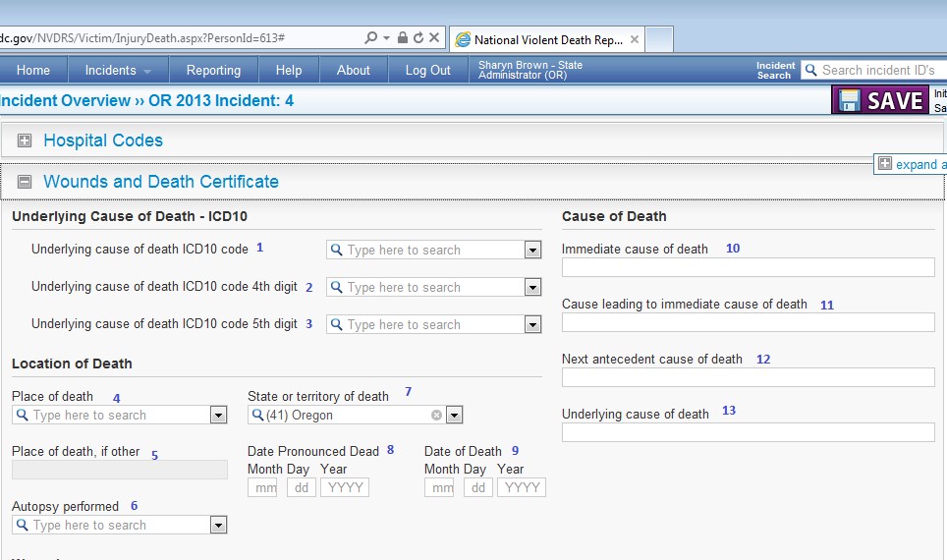Close the National Violent Death Reporting tab

point(635,40)
